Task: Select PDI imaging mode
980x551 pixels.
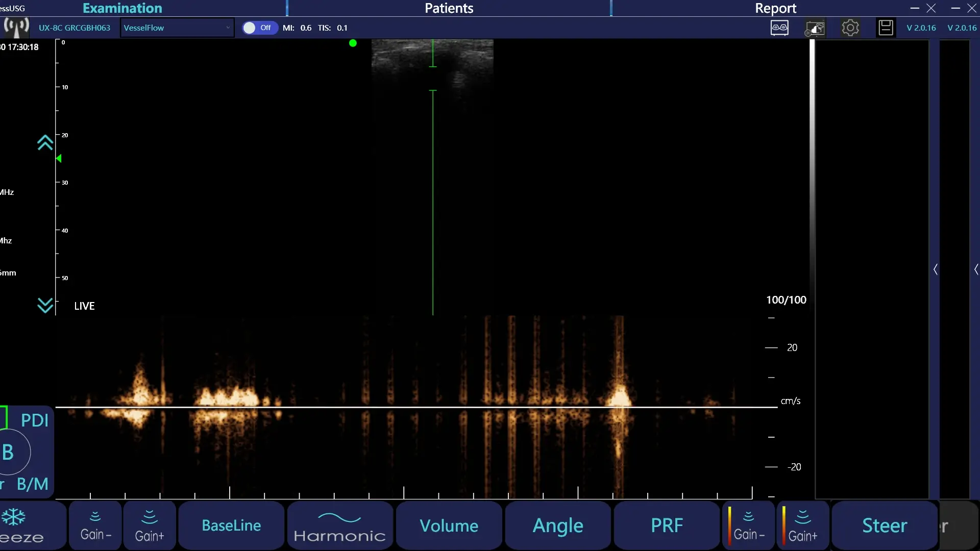Action: point(34,420)
